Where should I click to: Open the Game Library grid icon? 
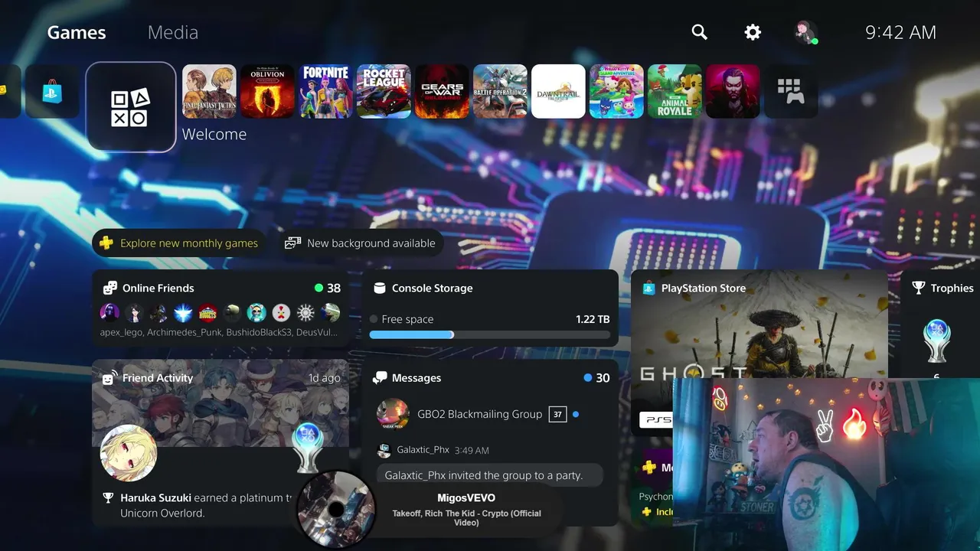click(x=791, y=91)
